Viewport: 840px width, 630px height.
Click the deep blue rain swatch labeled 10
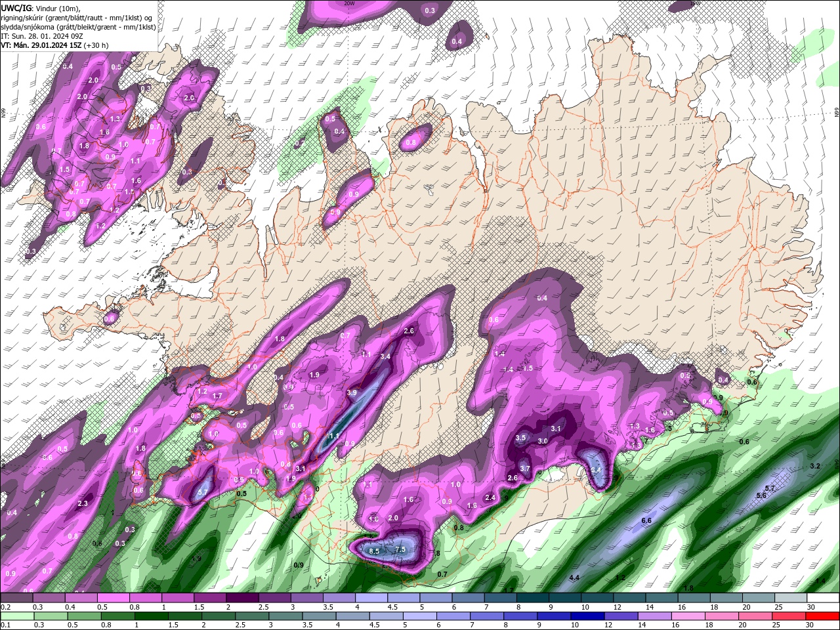587,616
